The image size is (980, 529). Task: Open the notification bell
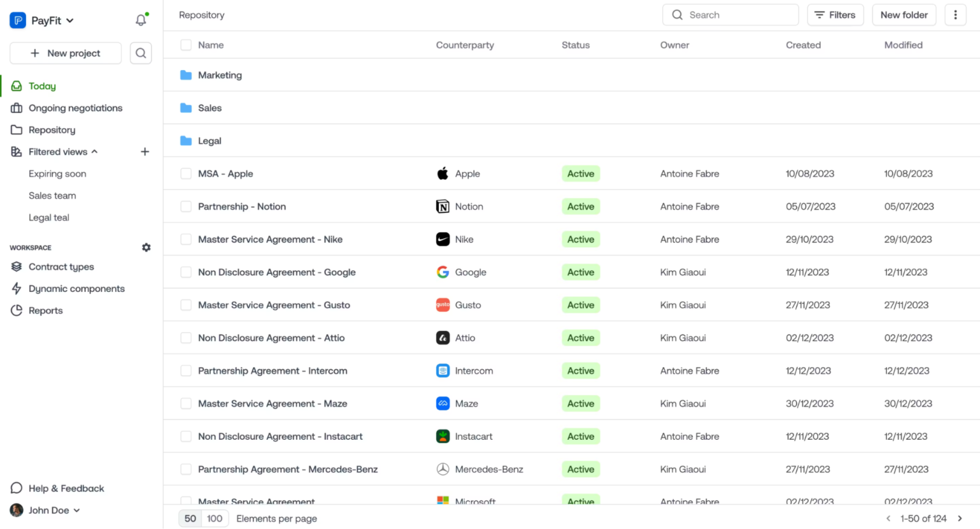point(140,20)
